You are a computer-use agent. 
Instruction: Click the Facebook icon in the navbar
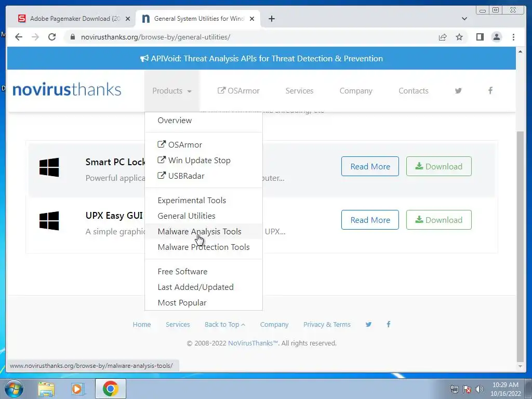pos(490,90)
